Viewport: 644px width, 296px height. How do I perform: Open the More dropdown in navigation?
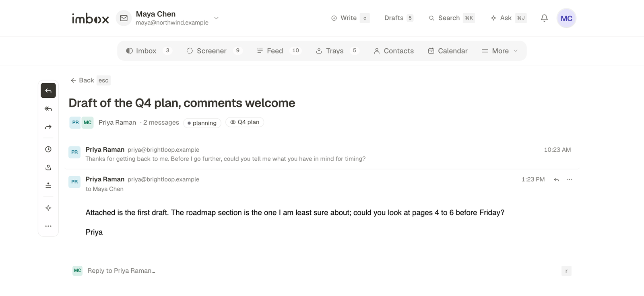coord(500,51)
